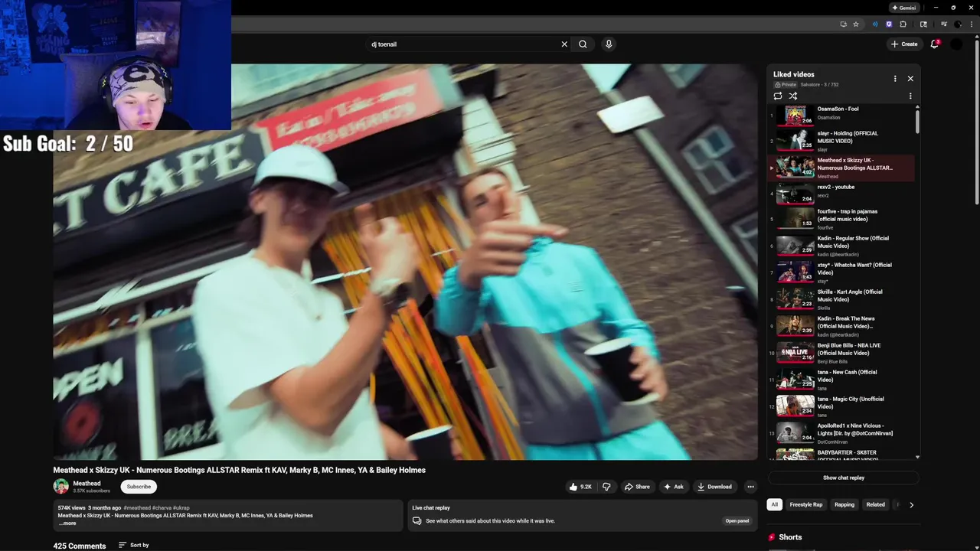
Task: Bookmark this page with the star icon
Action: (856, 24)
